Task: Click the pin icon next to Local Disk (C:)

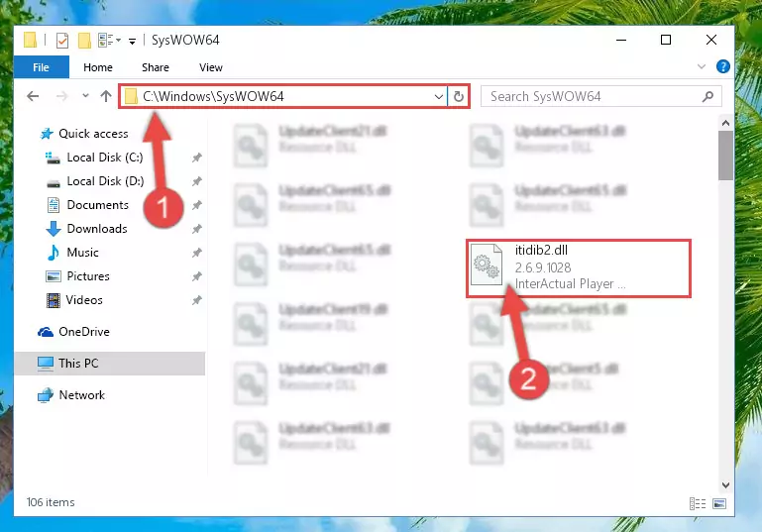Action: (197, 158)
